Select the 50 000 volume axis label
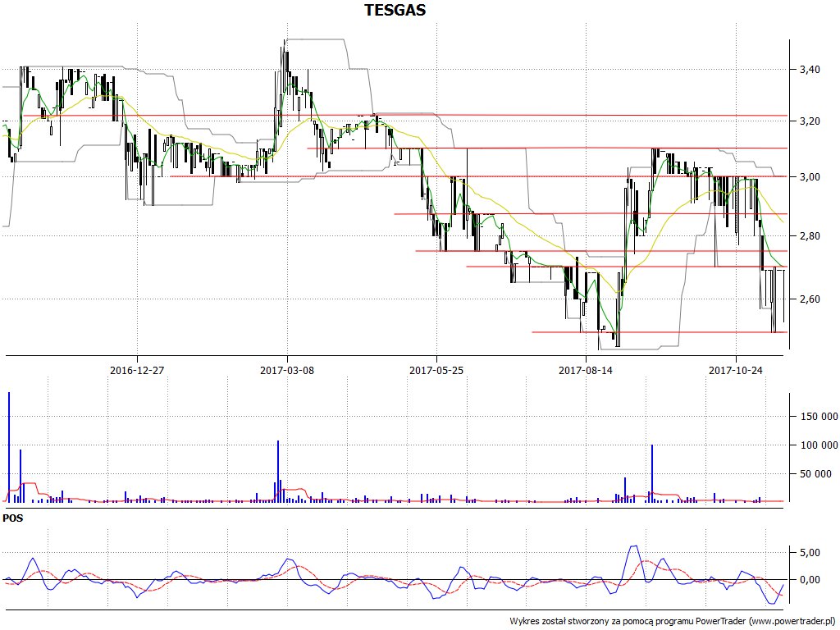 coord(816,473)
